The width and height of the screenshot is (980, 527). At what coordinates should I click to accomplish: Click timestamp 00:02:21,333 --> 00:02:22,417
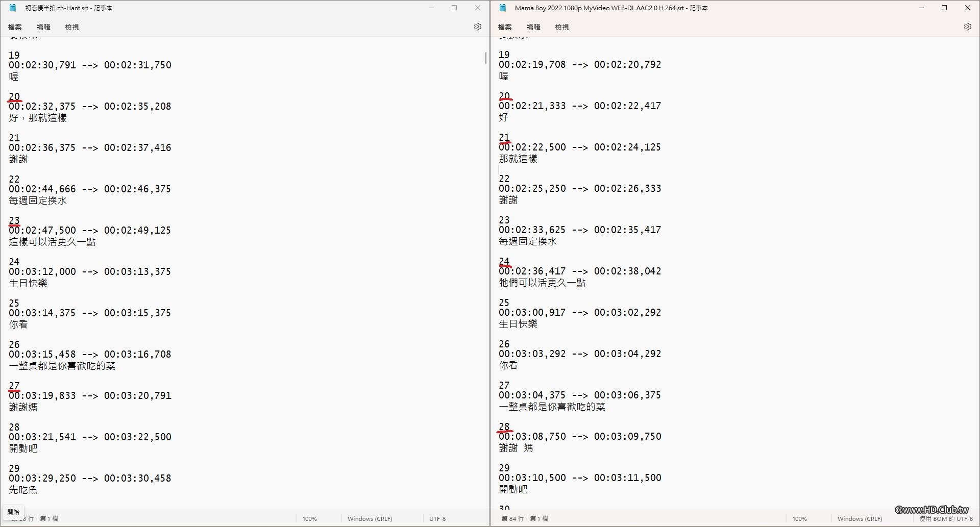580,106
